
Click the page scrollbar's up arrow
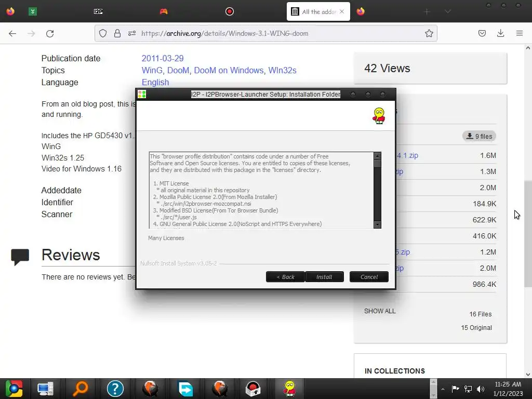pos(528,48)
